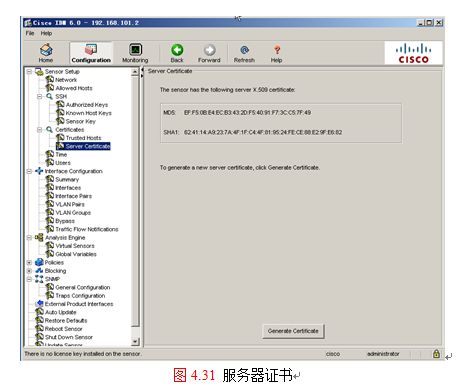469x387 pixels.
Task: Click the External Product Interfaces icon
Action: pos(39,304)
